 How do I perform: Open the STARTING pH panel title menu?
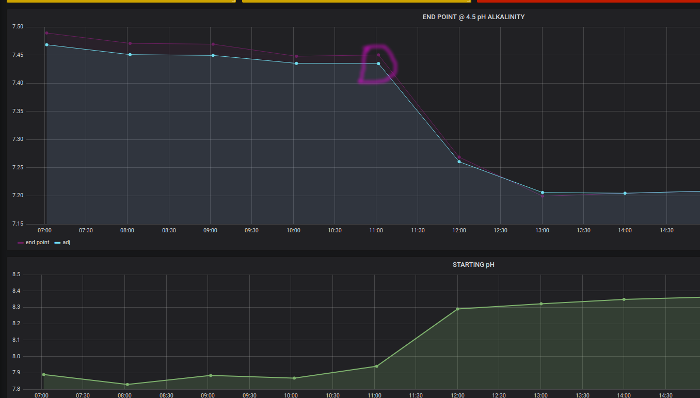coord(473,265)
